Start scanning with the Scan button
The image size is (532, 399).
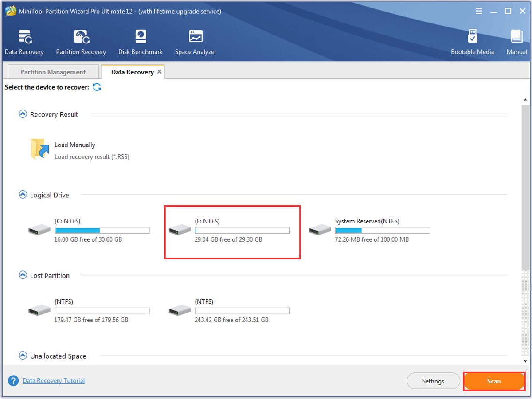pyautogui.click(x=494, y=381)
